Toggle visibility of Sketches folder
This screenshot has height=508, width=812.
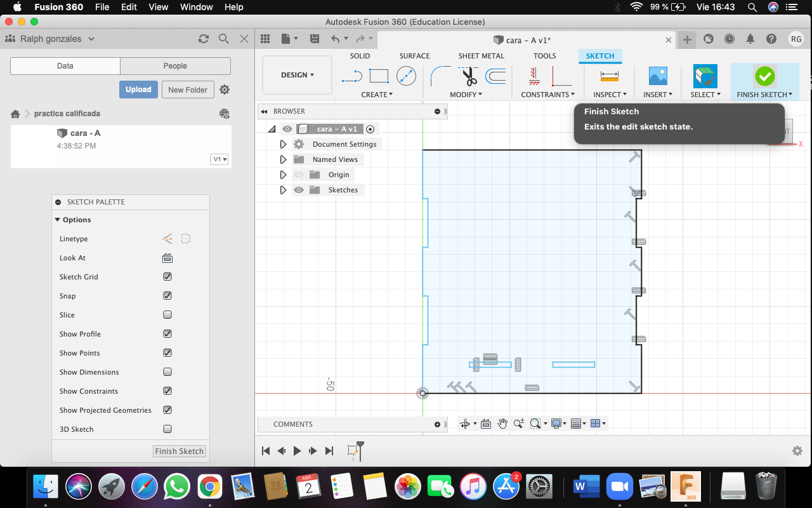point(299,190)
